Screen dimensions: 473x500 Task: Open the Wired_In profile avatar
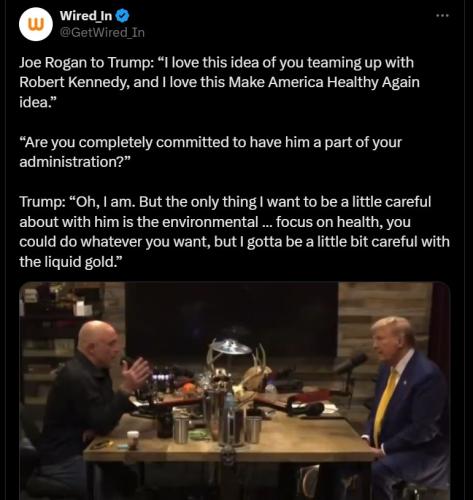point(36,25)
